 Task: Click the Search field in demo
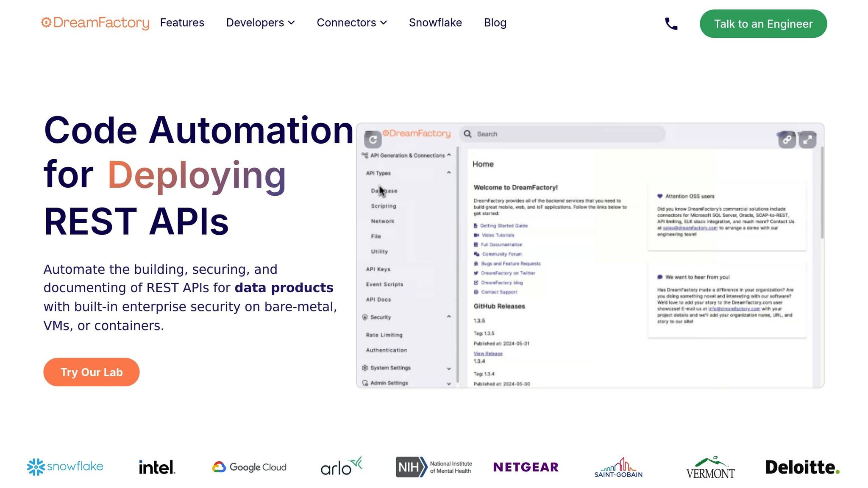coord(564,134)
